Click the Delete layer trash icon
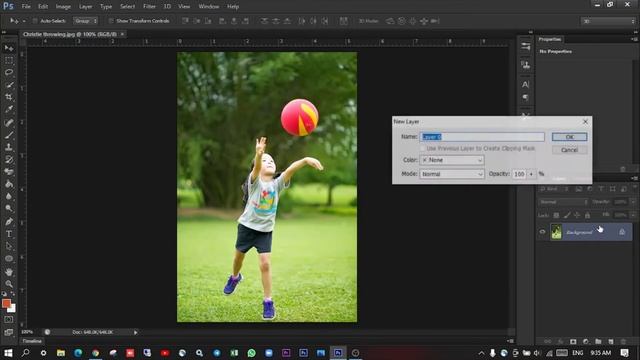640x360 pixels. [x=623, y=341]
